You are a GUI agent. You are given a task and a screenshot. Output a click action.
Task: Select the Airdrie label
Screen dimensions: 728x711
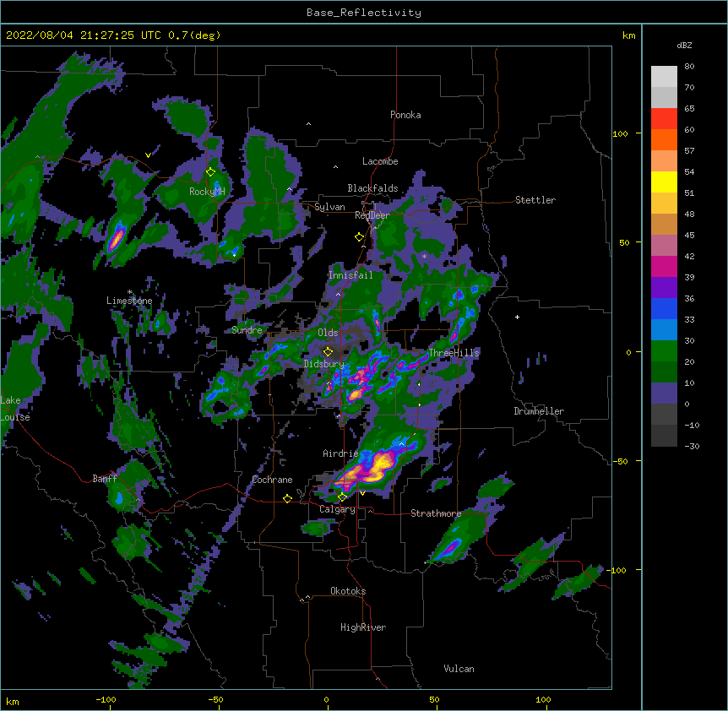[340, 453]
